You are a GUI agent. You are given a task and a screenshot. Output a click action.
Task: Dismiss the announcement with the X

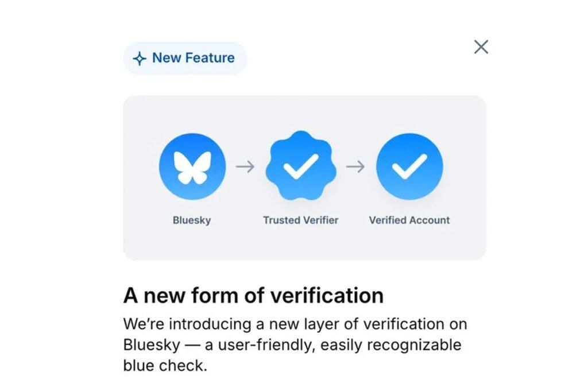481,48
